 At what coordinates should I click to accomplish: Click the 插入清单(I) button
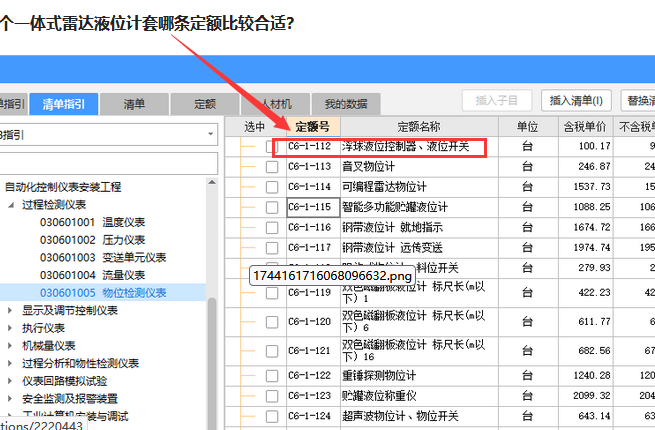(x=575, y=101)
